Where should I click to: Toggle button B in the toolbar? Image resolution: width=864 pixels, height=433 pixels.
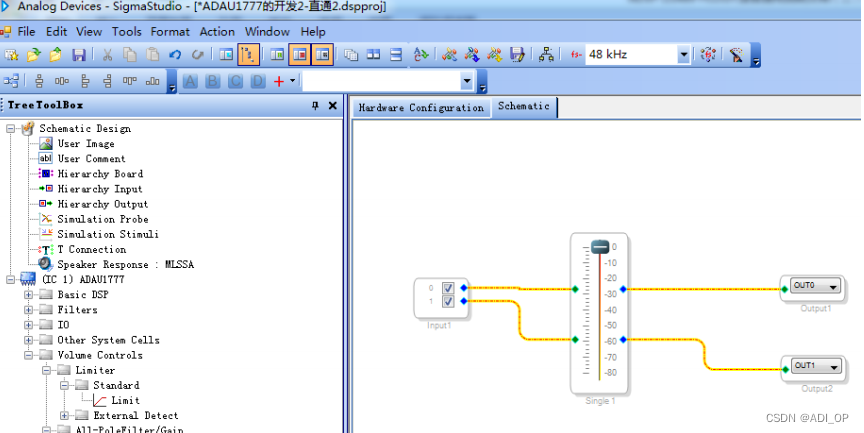click(x=213, y=82)
